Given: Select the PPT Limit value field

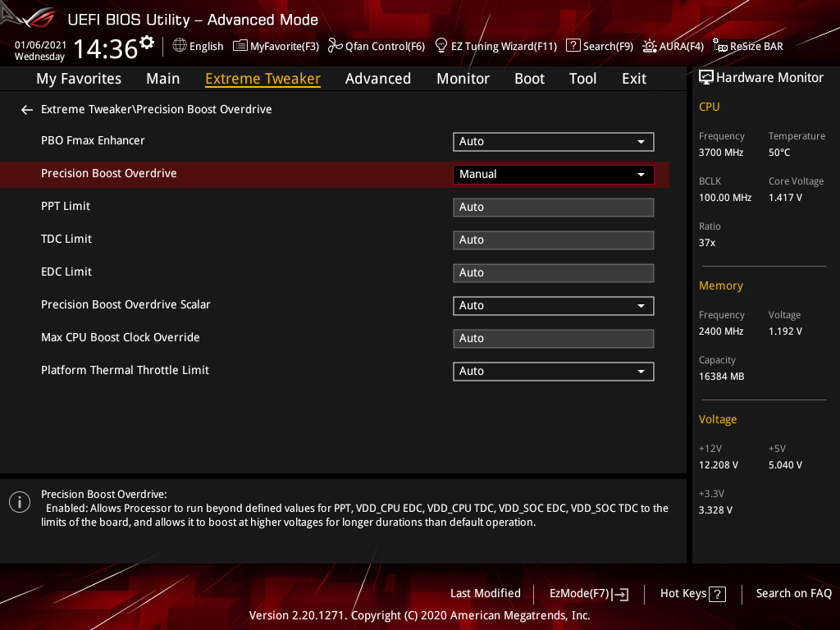Looking at the screenshot, I should (x=554, y=208).
